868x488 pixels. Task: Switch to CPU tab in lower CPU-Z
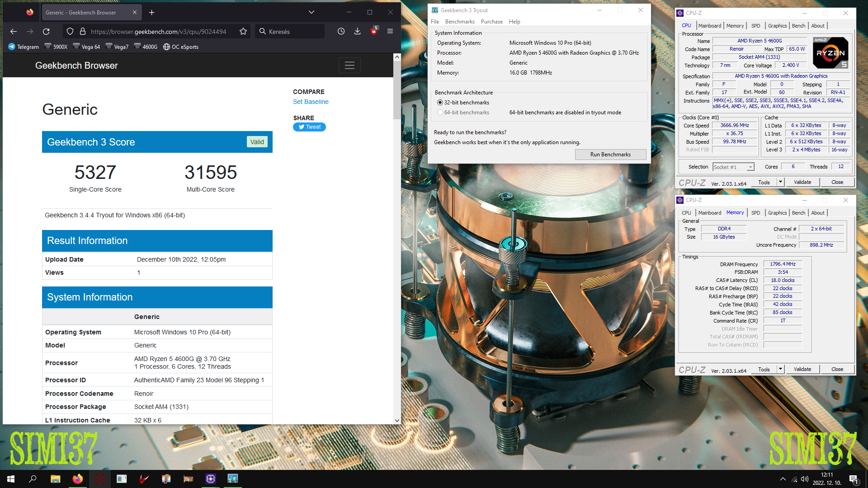coord(686,213)
